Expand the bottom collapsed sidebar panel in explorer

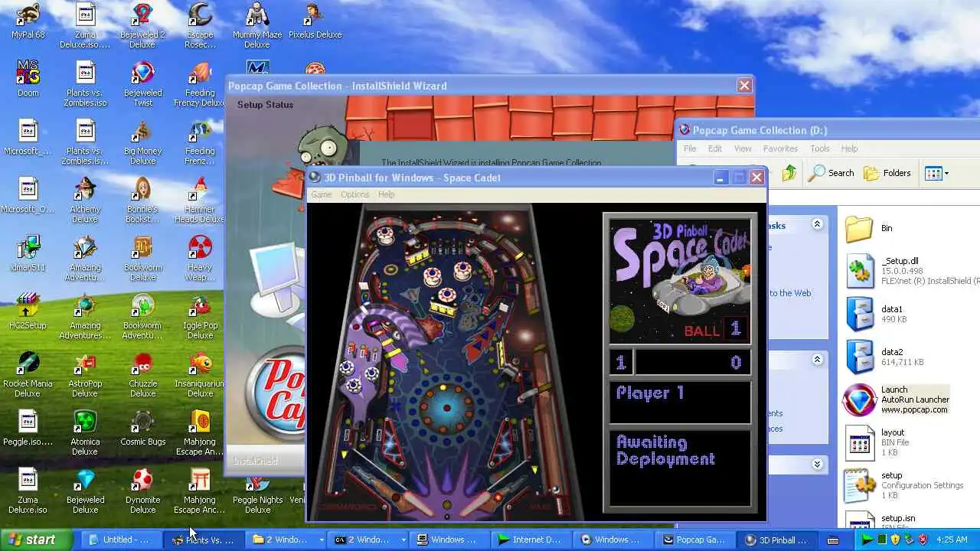(817, 464)
